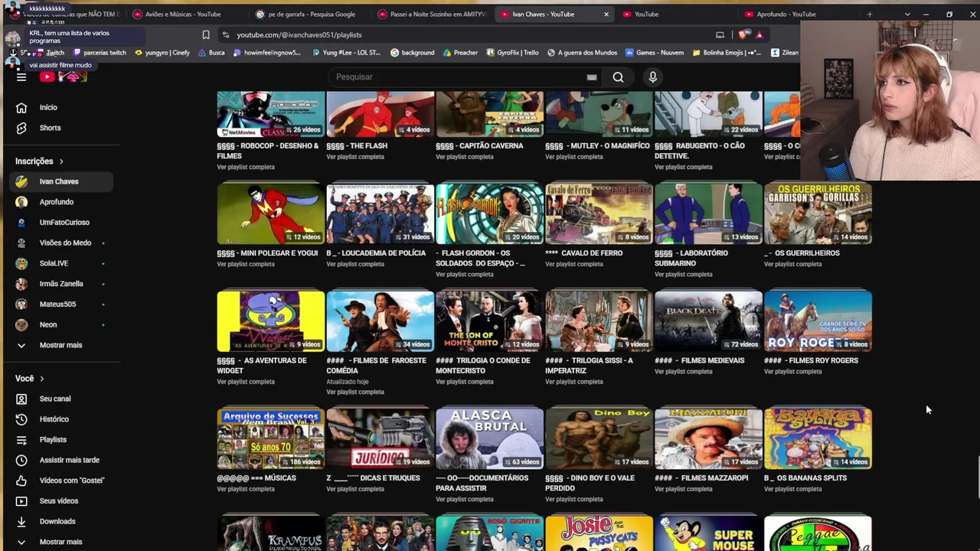The height and width of the screenshot is (551, 980).
Task: Open the YouTube guide hamburger menu
Action: click(x=21, y=77)
